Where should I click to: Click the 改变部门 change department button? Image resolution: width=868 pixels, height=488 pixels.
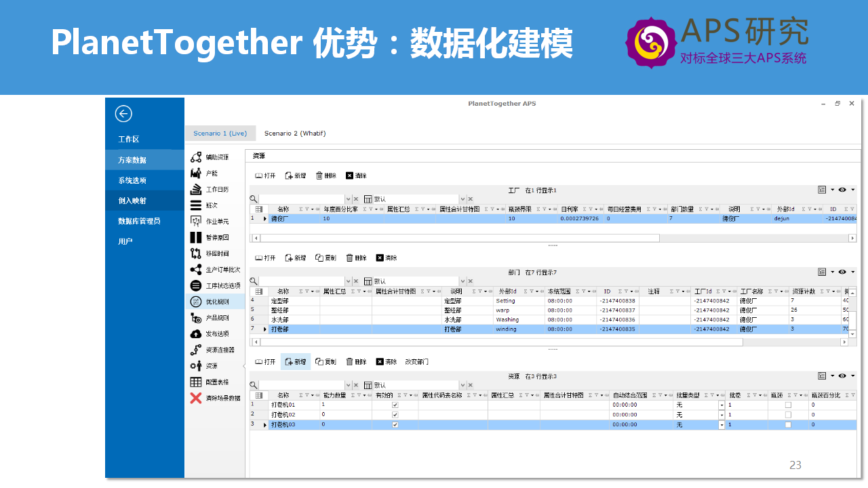pos(417,362)
